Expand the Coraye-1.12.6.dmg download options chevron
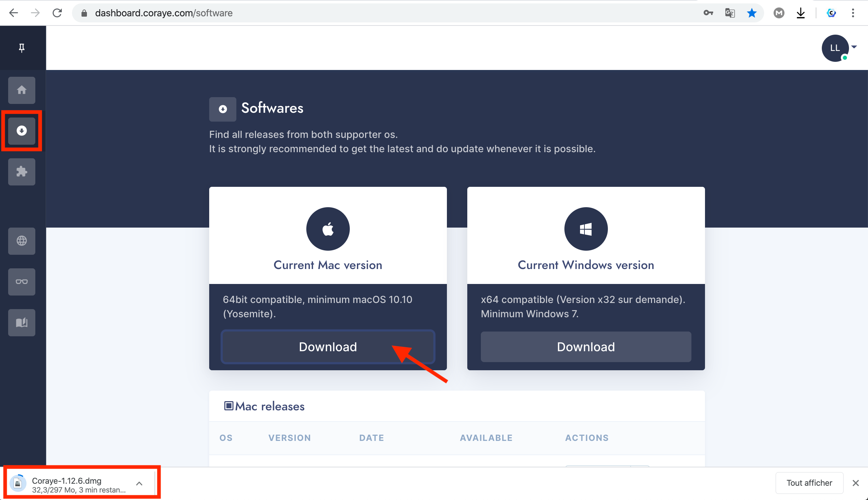This screenshot has height=500, width=868. 139,483
